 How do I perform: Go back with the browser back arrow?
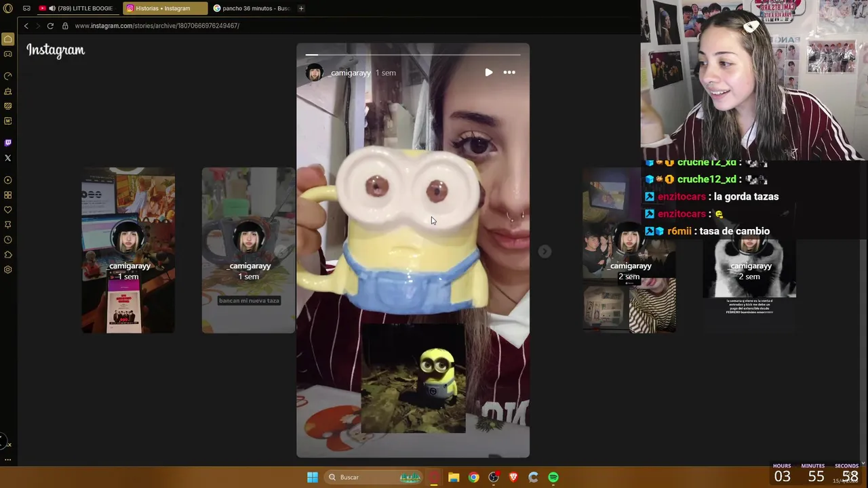(26, 26)
